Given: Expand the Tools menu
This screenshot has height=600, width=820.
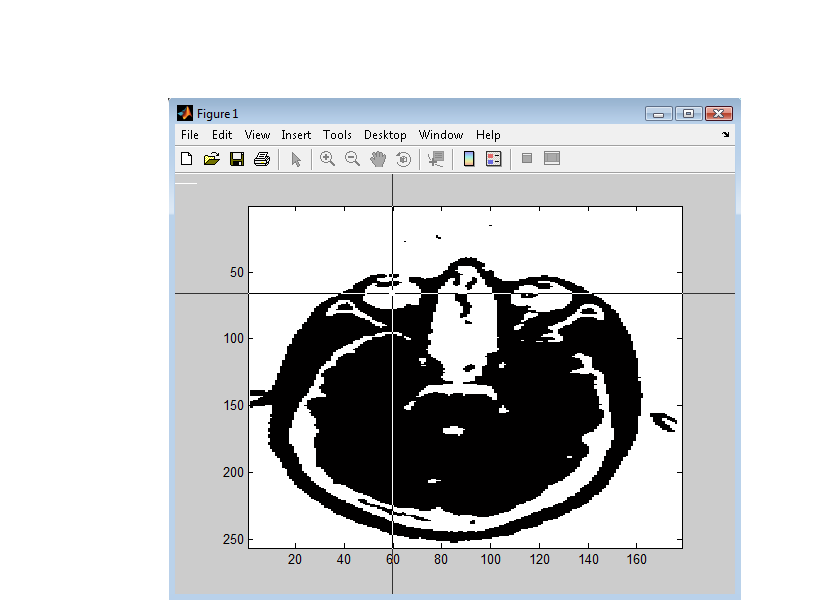Looking at the screenshot, I should (x=337, y=135).
